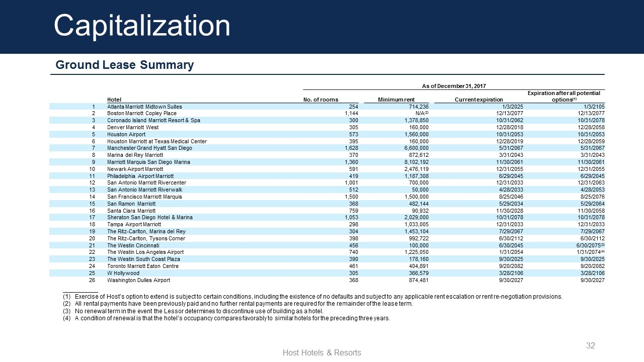644x362 pixels.
Task: Click the Hotel column header
Action: point(114,100)
